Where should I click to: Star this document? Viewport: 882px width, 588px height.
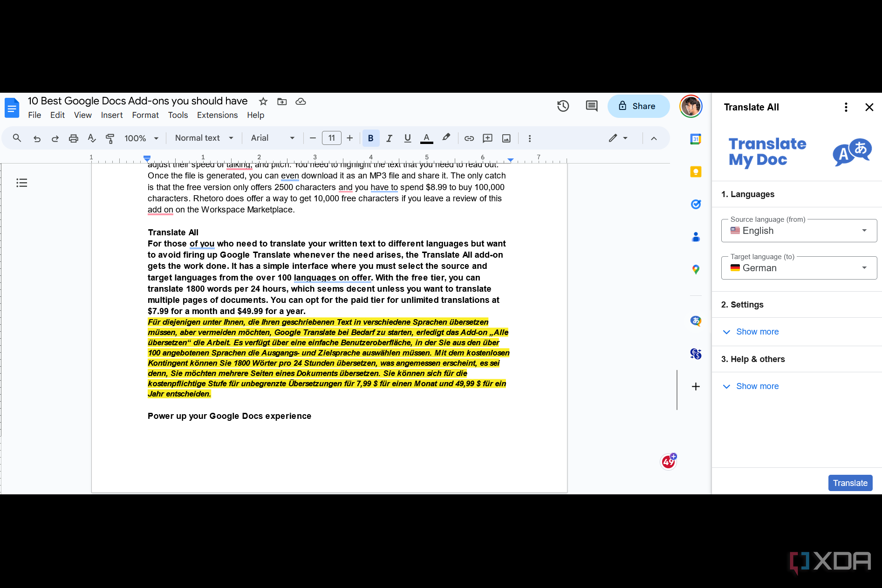click(263, 102)
